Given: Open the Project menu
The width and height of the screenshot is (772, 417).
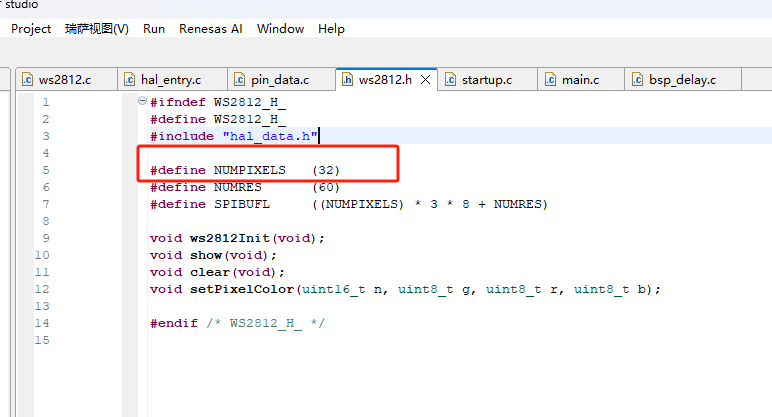Looking at the screenshot, I should click(x=31, y=29).
